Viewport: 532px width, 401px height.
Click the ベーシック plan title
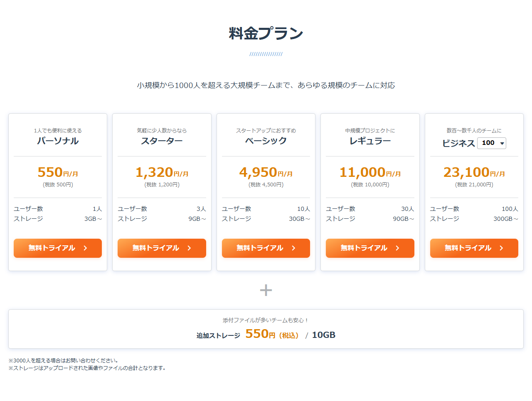(x=266, y=141)
